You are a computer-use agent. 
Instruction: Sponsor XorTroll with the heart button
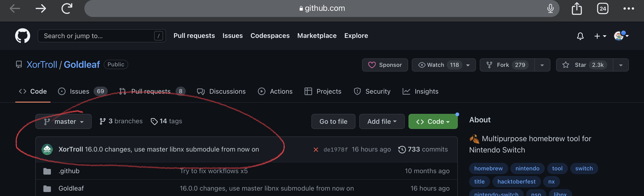click(385, 65)
